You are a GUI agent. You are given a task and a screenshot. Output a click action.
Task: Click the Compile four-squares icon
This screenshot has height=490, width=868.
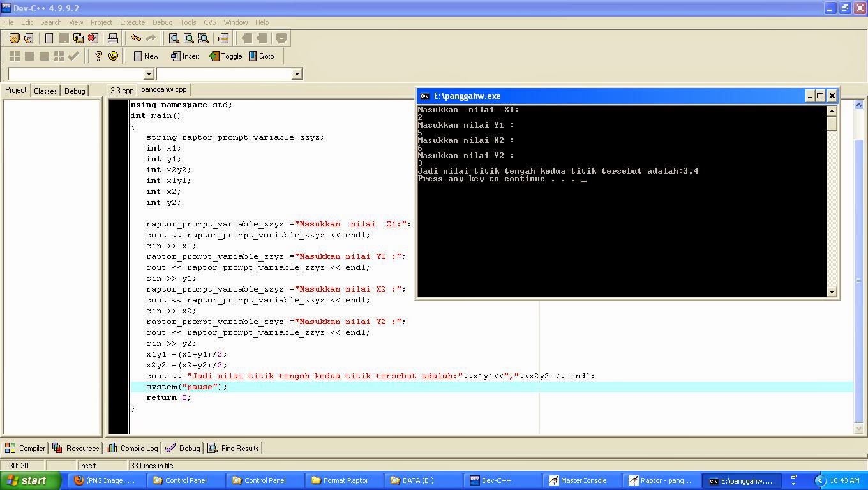click(14, 56)
